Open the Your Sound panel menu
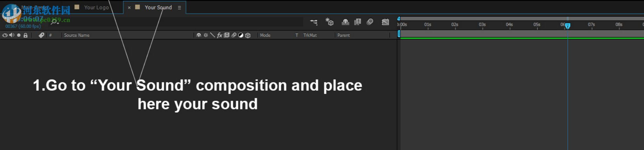 pos(179,7)
